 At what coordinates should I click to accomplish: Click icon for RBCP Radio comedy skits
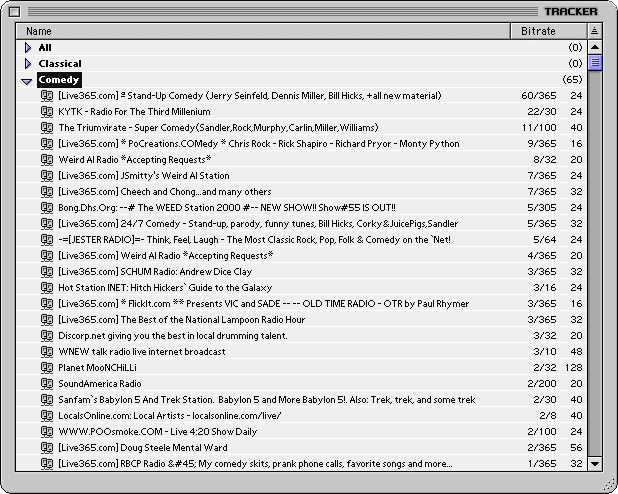point(47,464)
